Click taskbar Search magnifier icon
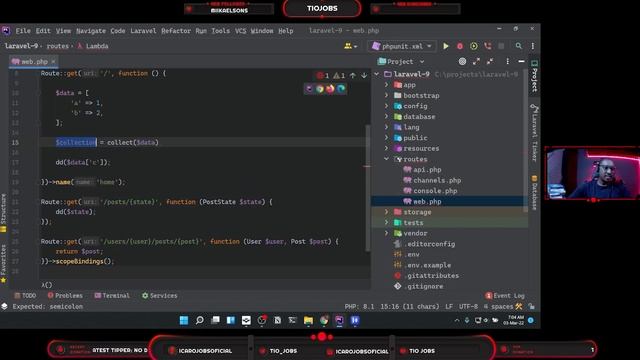 200,320
